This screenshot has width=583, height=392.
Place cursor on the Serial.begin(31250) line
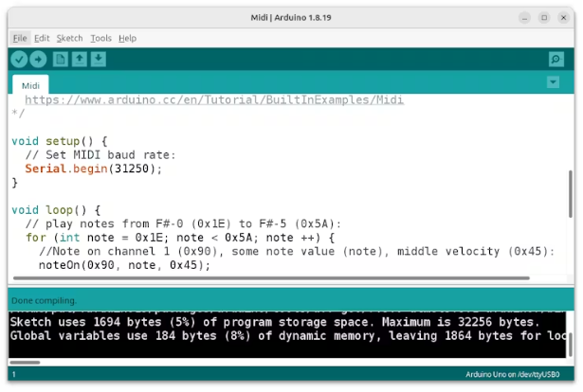click(94, 169)
